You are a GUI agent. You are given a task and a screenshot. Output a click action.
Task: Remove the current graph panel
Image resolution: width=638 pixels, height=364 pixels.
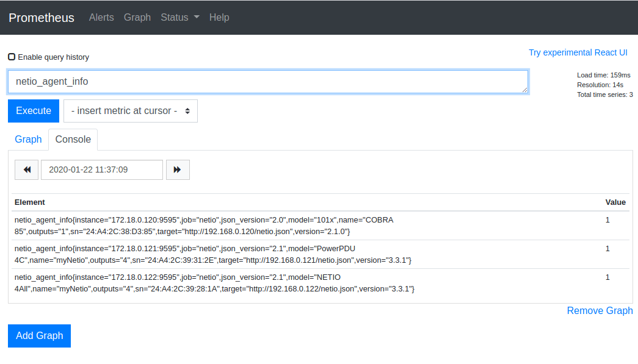point(600,311)
